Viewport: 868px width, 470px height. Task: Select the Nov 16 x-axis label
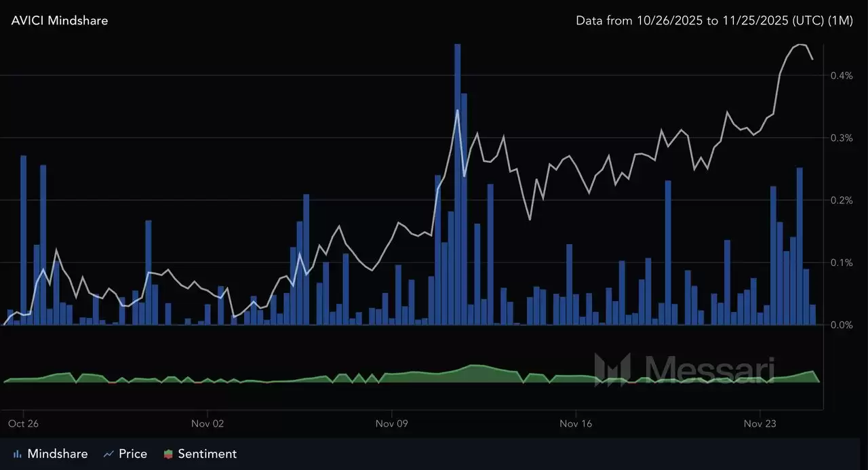576,424
